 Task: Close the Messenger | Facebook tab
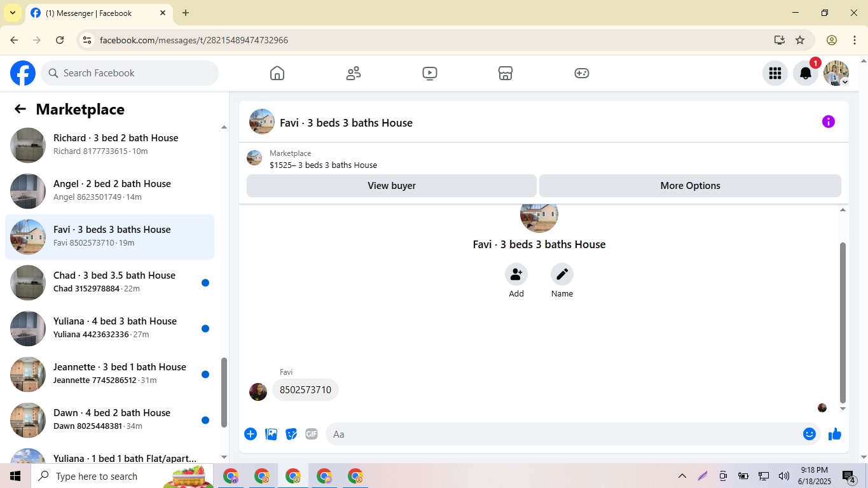(x=163, y=13)
